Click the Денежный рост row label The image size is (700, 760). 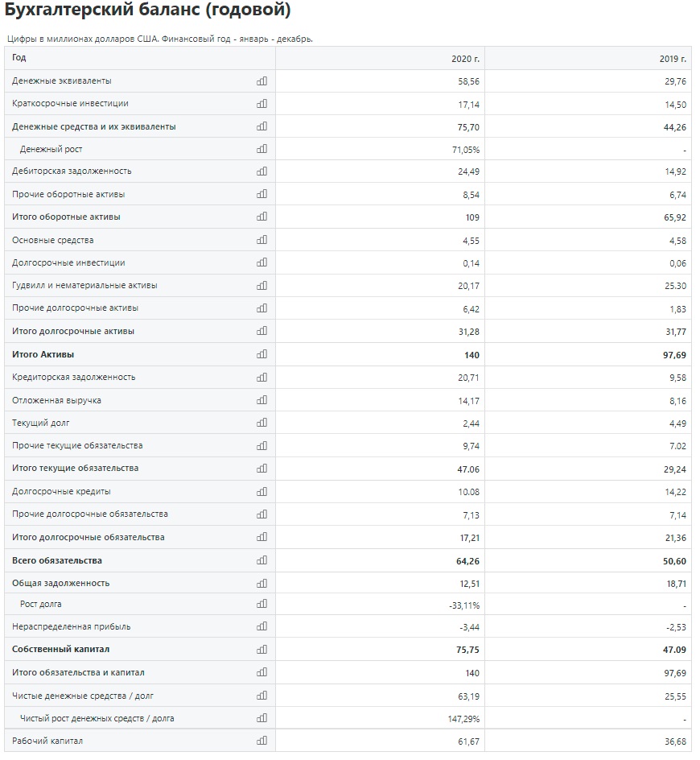pos(51,149)
